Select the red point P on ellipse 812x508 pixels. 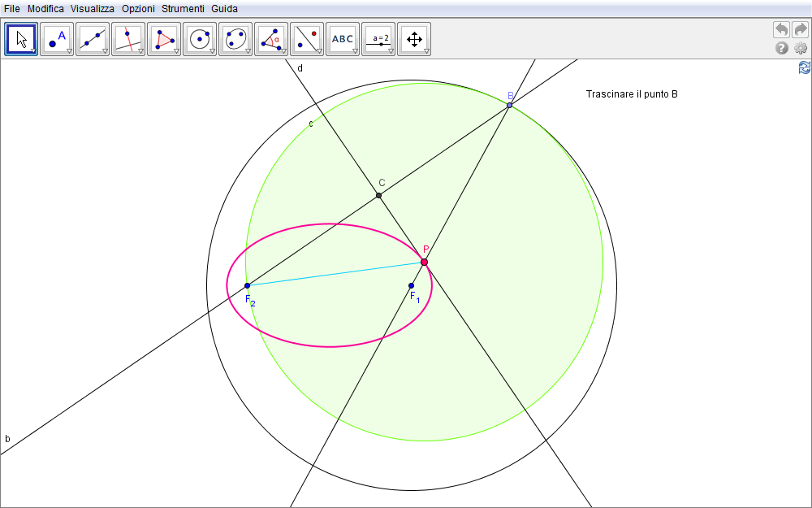424,262
